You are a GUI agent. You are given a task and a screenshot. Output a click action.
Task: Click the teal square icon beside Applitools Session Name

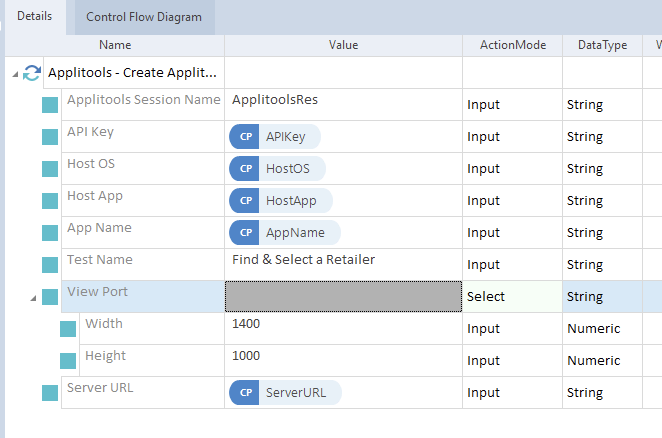(x=50, y=105)
